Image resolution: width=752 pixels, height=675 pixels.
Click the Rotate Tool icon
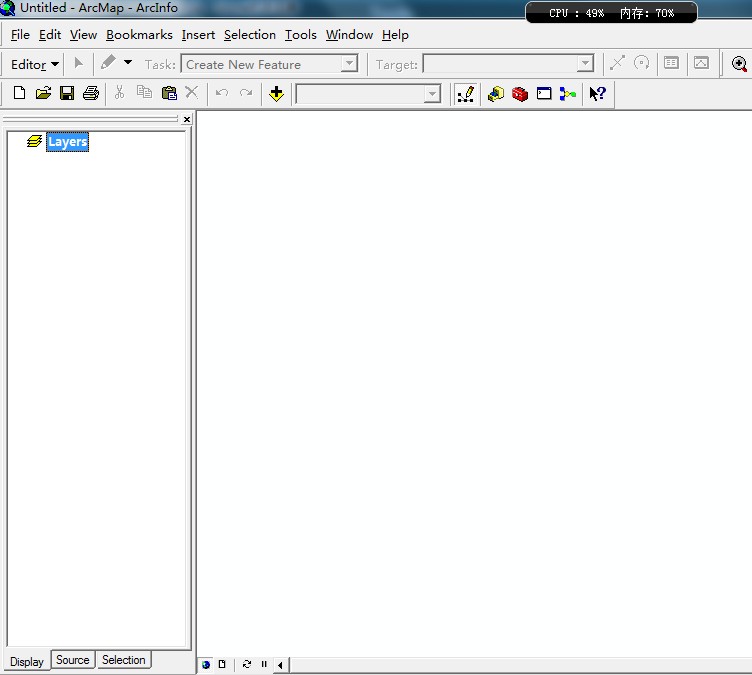click(x=641, y=63)
